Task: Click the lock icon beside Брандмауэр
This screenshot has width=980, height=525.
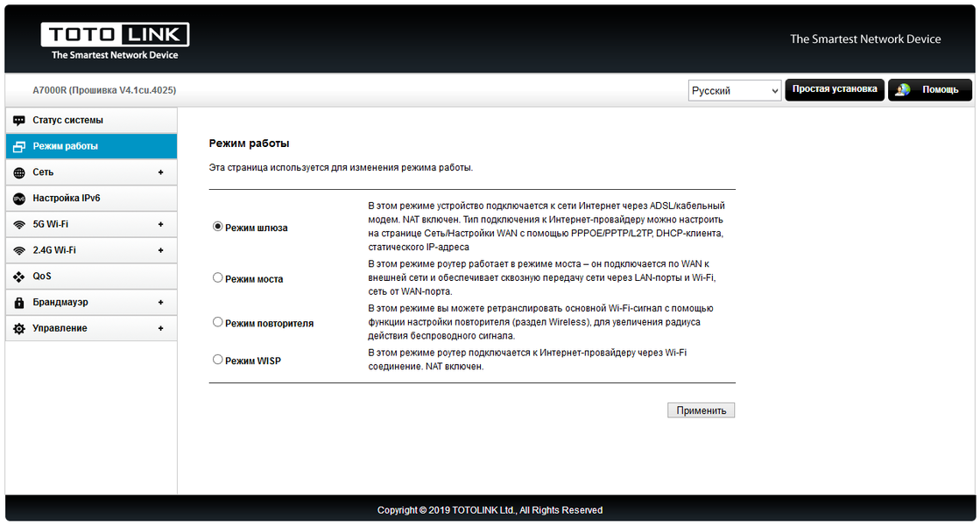Action: click(19, 303)
